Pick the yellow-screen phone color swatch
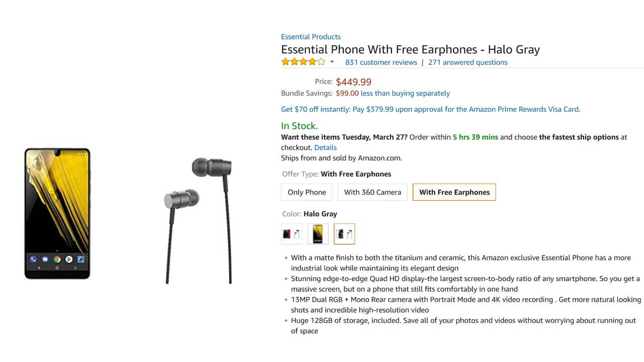 click(318, 234)
